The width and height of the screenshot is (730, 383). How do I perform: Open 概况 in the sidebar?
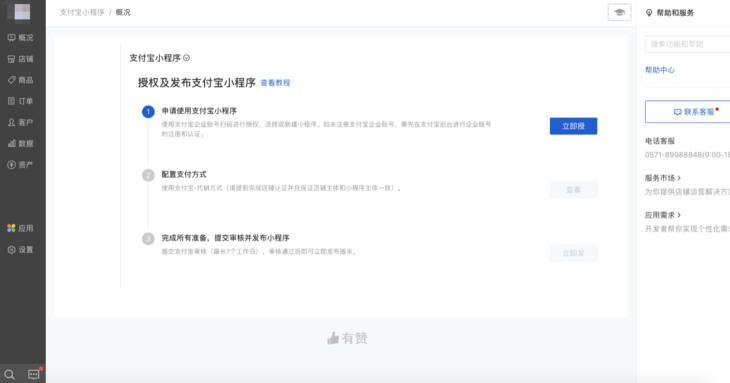(20, 38)
